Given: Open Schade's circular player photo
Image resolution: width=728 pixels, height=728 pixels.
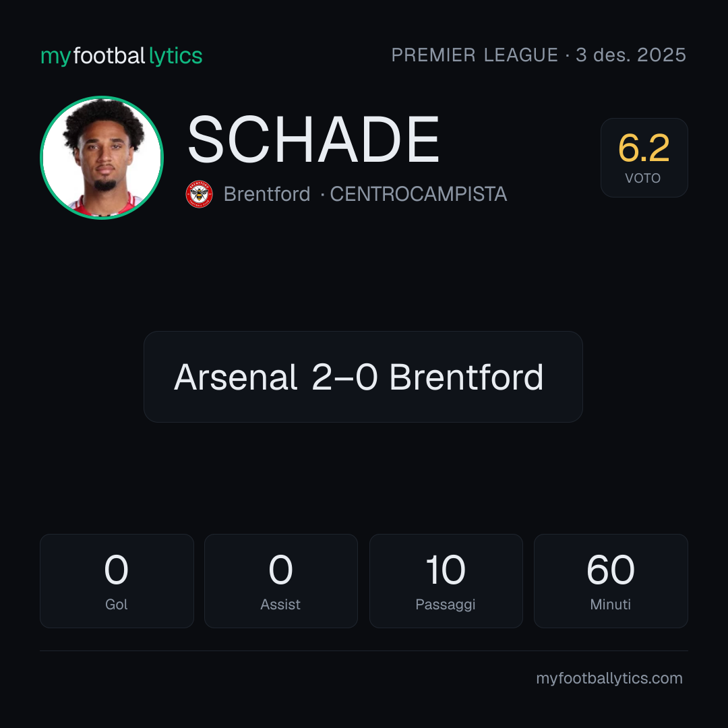Looking at the screenshot, I should [102, 157].
